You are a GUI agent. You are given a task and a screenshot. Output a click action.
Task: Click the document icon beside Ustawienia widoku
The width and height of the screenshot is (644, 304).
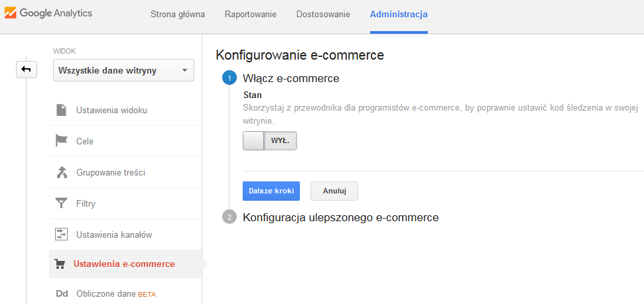pyautogui.click(x=61, y=110)
